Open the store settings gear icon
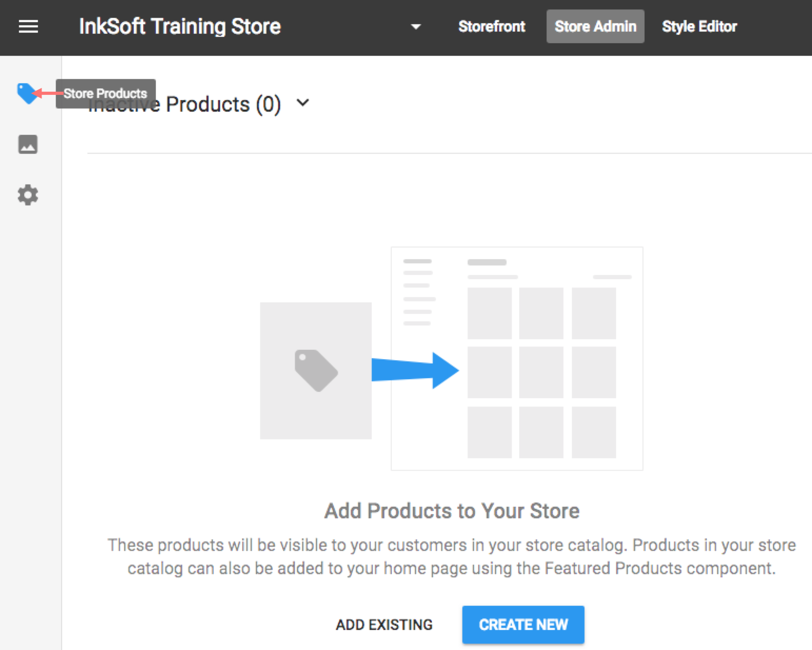This screenshot has width=812, height=650. (27, 195)
